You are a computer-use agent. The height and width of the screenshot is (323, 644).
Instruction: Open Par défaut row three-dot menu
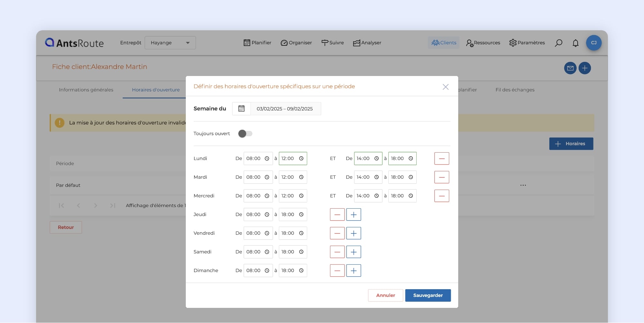click(x=523, y=185)
